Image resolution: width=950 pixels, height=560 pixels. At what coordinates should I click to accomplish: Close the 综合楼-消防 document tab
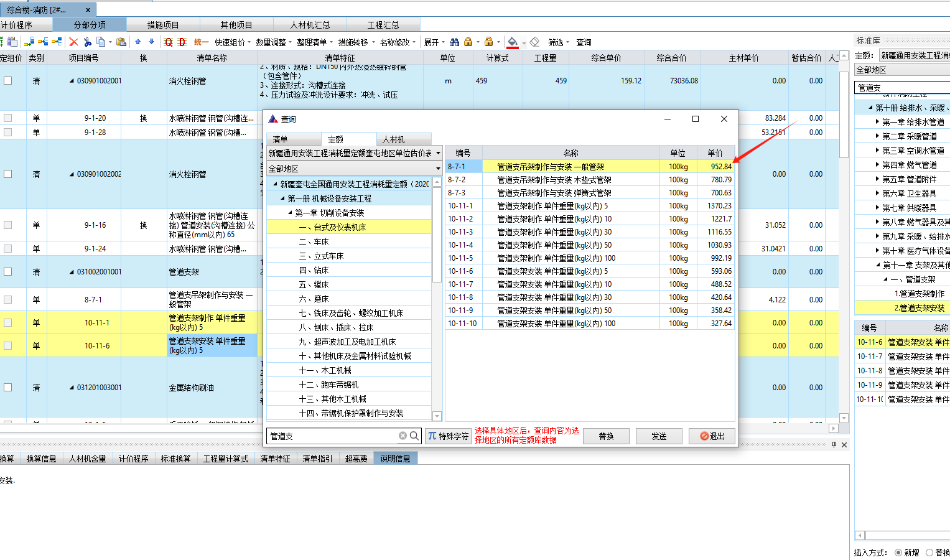point(88,10)
